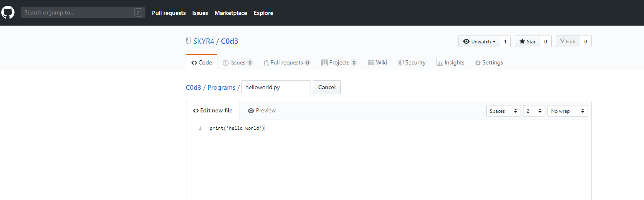The height and width of the screenshot is (200, 644).
Task: Open the C0d3 repository title link
Action: click(x=229, y=41)
